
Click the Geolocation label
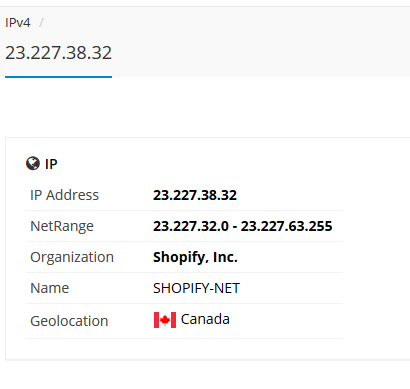pyautogui.click(x=69, y=321)
